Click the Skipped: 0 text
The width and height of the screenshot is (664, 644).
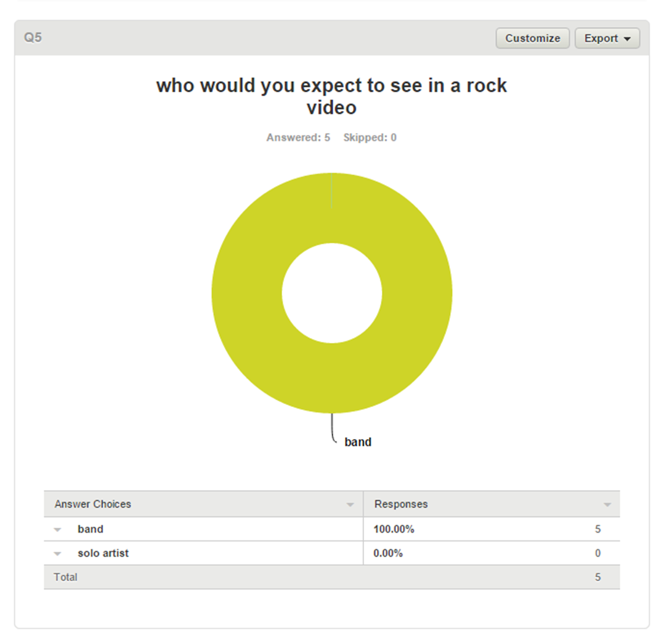coord(370,138)
